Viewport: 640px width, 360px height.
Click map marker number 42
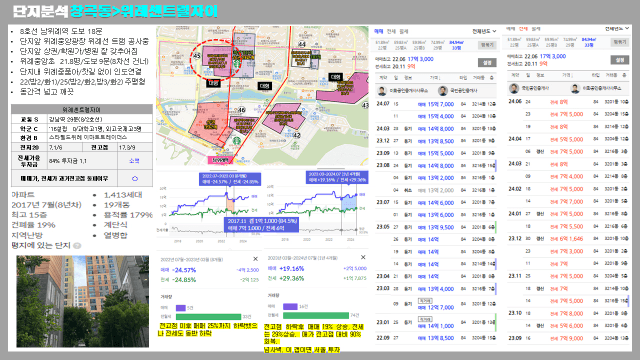(296, 135)
